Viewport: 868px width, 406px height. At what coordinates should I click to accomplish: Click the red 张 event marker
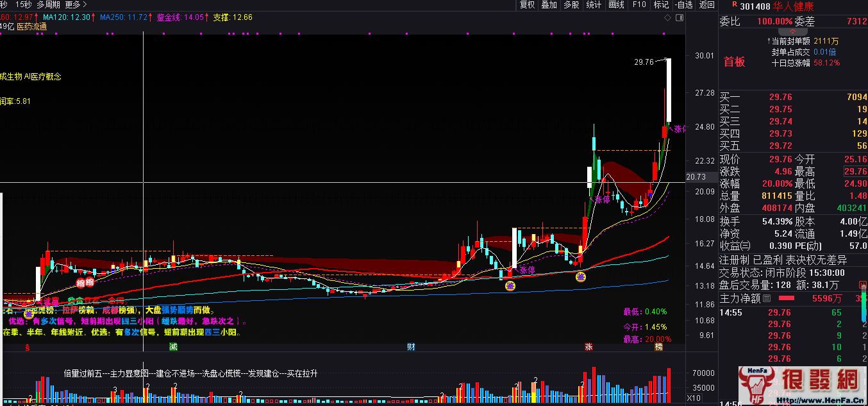[x=588, y=347]
